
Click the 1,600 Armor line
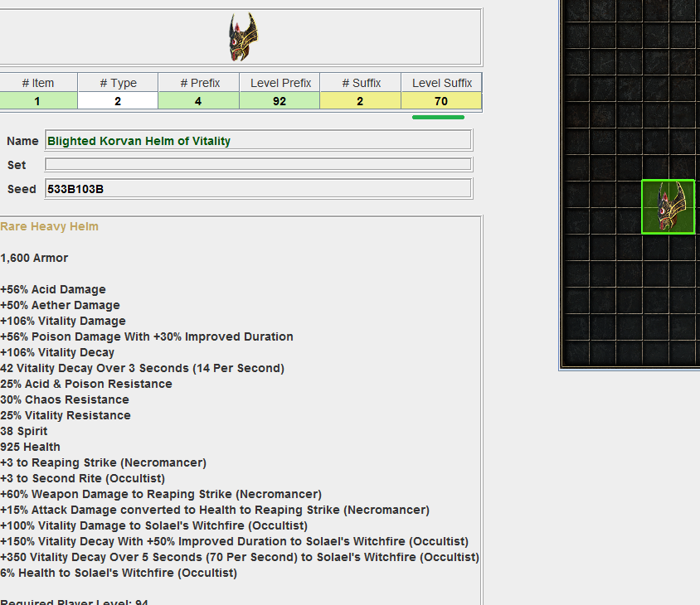tap(34, 258)
